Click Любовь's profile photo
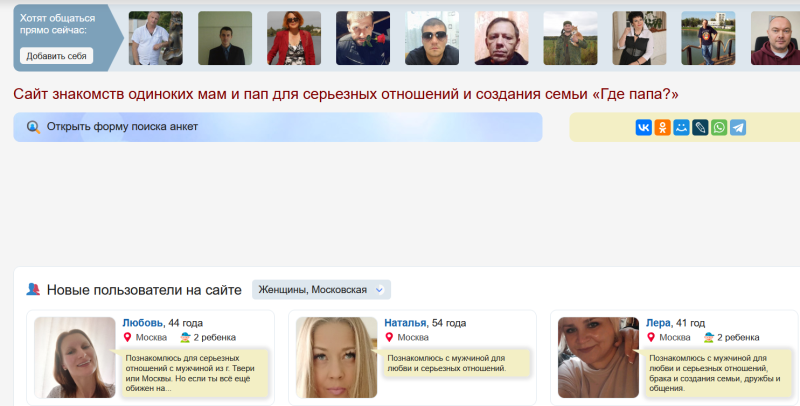800x406 pixels. (75, 358)
